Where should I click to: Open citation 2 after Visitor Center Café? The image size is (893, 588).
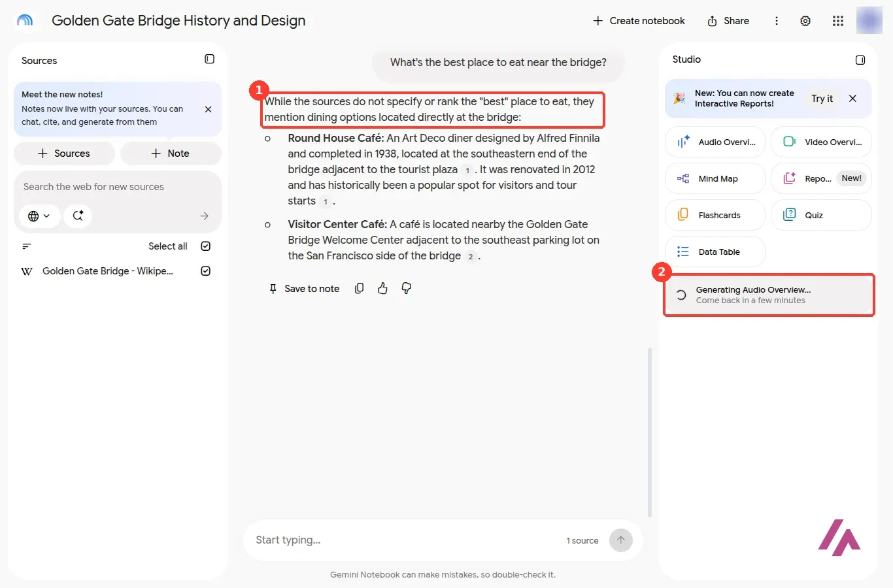pyautogui.click(x=470, y=257)
